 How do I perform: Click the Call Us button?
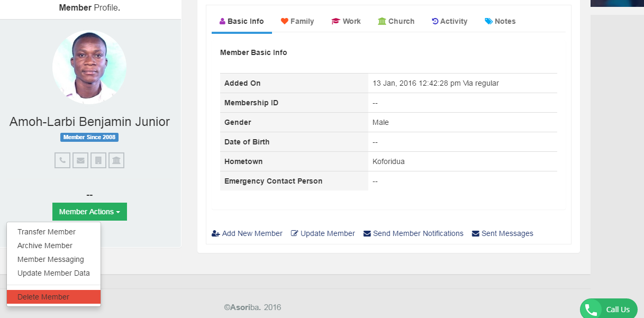(x=609, y=310)
